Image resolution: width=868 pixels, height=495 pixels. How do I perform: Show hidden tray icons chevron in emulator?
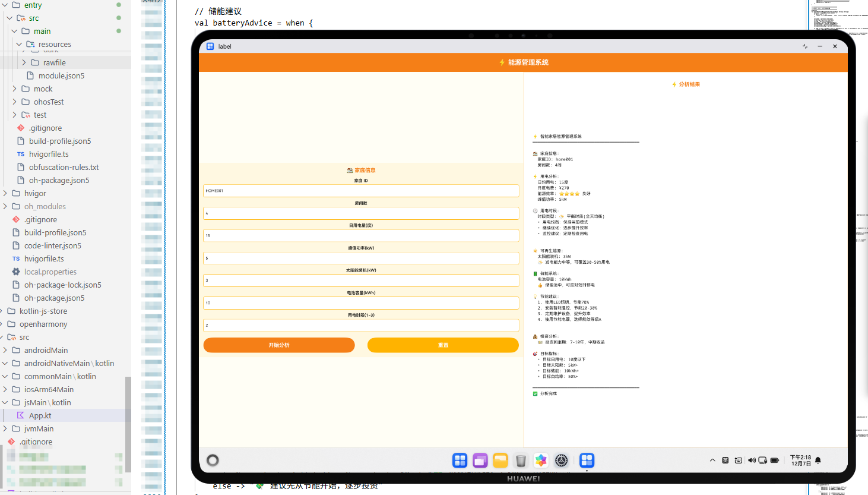coord(712,461)
